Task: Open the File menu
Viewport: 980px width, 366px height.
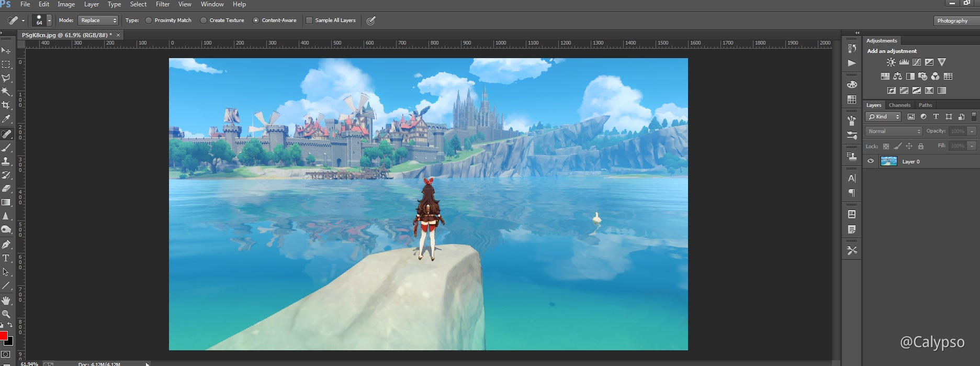Action: coord(25,4)
